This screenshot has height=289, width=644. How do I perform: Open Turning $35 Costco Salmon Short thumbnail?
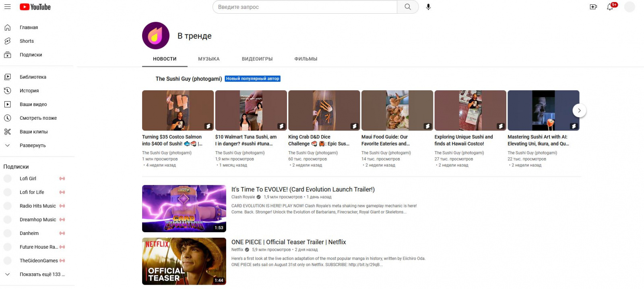pos(178,110)
